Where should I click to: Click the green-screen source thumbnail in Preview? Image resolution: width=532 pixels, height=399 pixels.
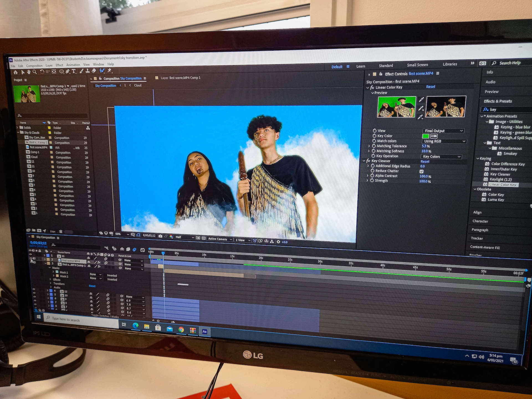397,107
